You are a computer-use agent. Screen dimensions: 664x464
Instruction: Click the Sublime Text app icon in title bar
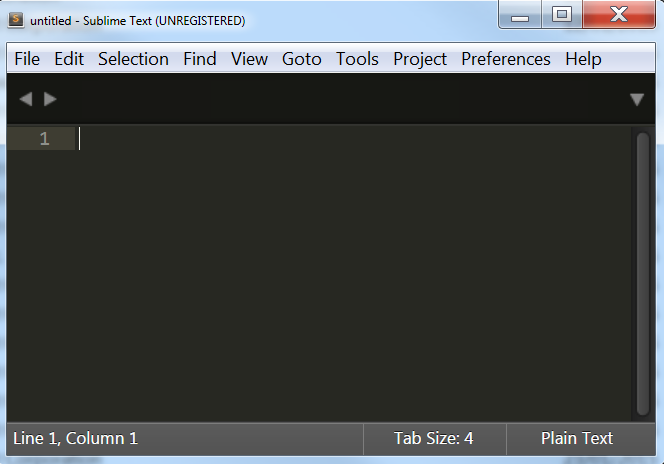(x=16, y=20)
